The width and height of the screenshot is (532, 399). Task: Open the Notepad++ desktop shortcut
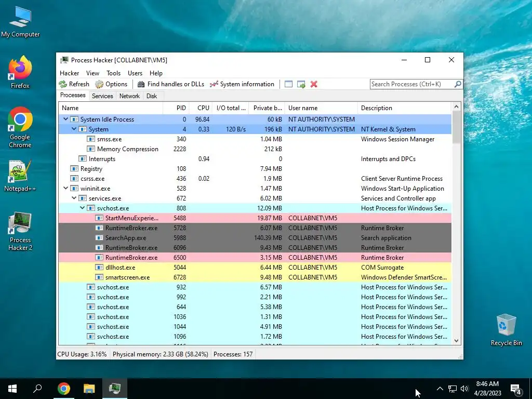pos(20,176)
